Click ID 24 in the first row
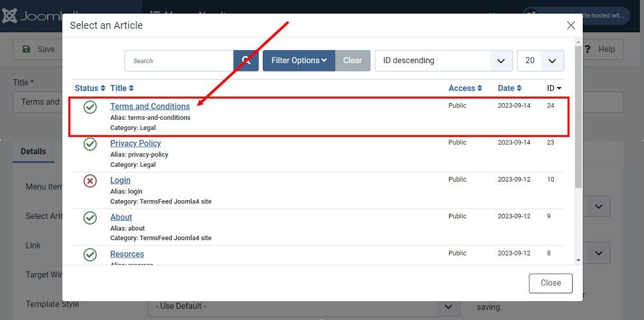This screenshot has height=320, width=644. [551, 106]
